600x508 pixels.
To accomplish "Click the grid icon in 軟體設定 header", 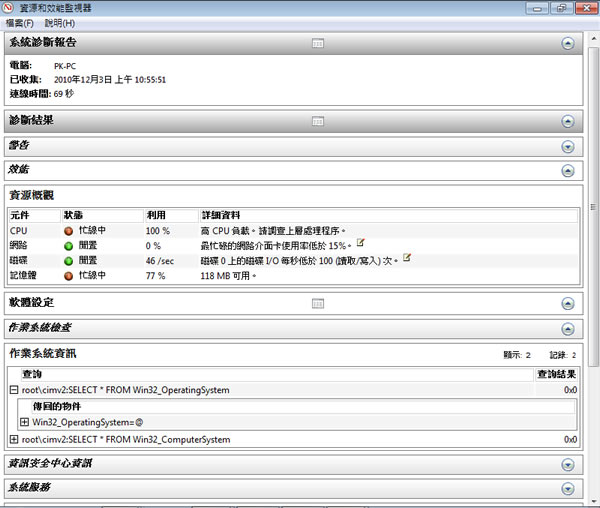I will 318,303.
